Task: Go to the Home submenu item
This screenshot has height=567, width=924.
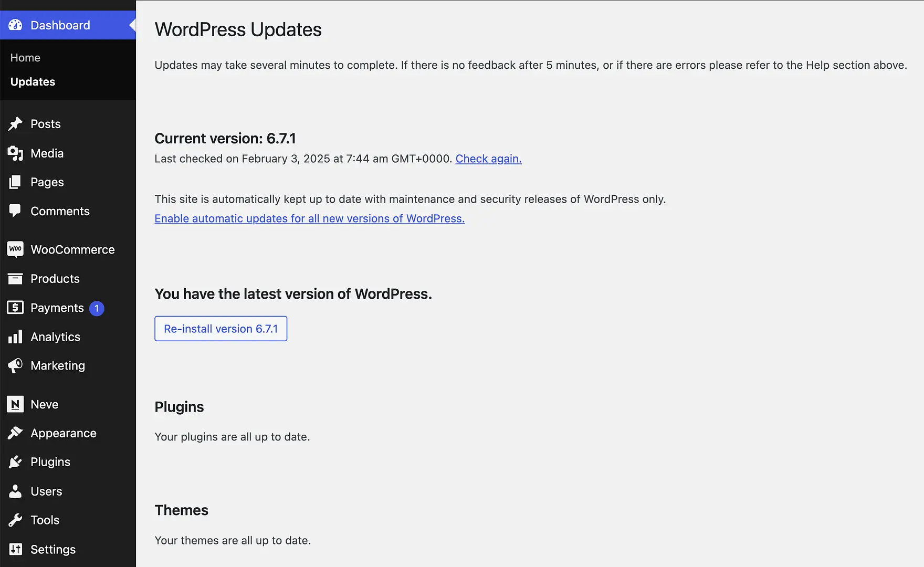Action: 25,57
